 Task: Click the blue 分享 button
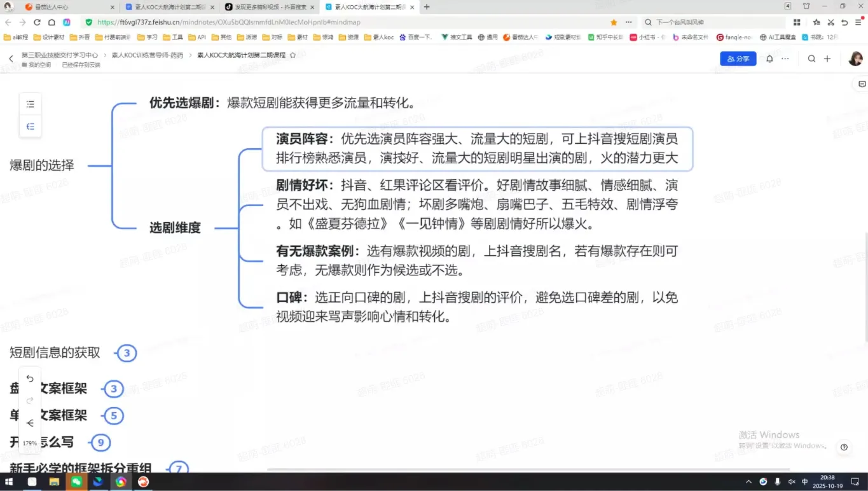738,58
